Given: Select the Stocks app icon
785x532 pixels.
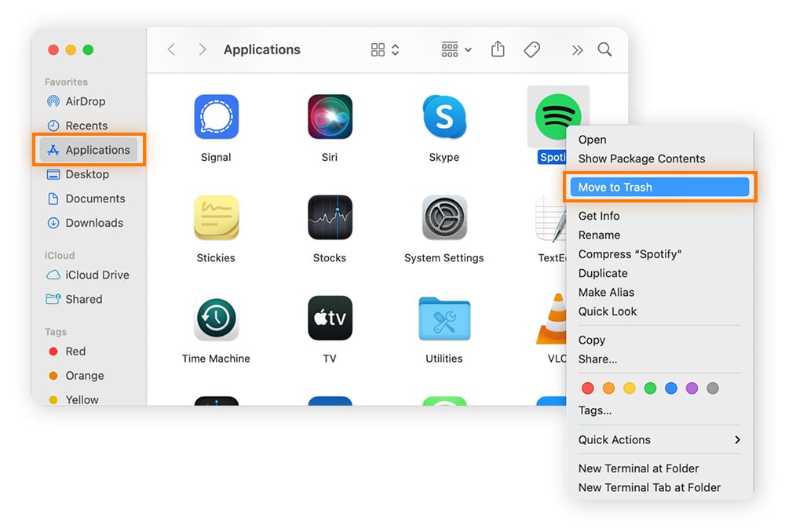Looking at the screenshot, I should click(330, 217).
